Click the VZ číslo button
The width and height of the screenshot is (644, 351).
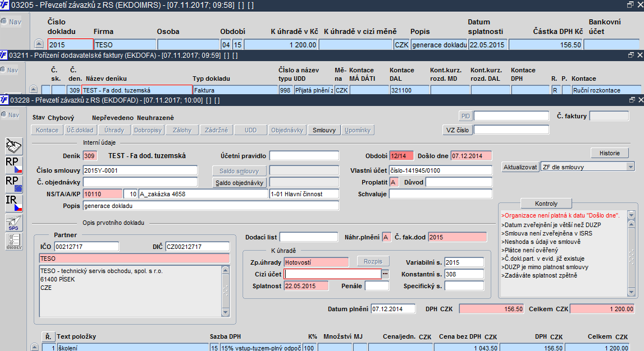(458, 130)
